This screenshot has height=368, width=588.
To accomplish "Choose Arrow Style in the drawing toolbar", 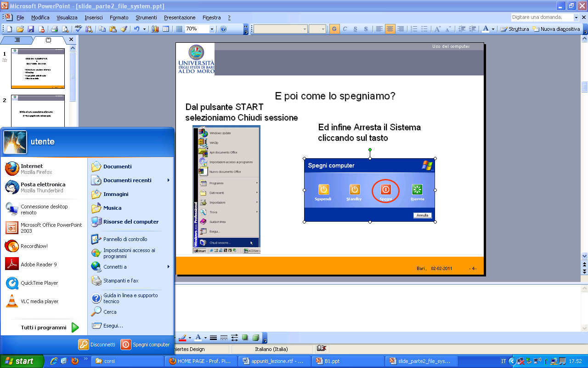I will coord(235,338).
